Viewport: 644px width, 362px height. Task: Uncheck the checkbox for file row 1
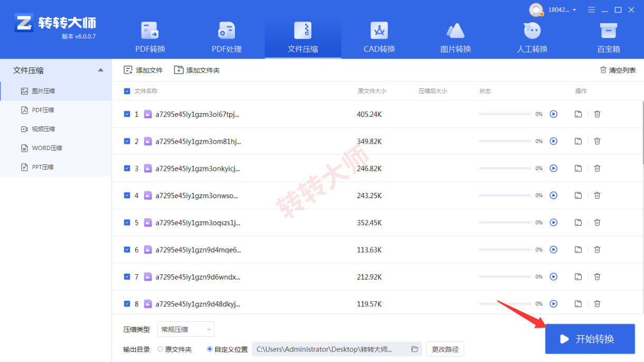[x=127, y=114]
